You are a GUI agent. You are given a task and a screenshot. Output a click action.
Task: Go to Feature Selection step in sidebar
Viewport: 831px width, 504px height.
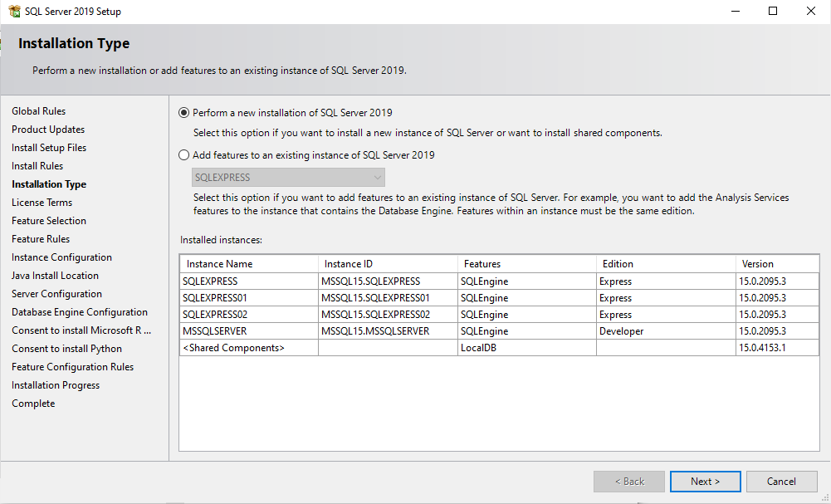[x=49, y=221]
